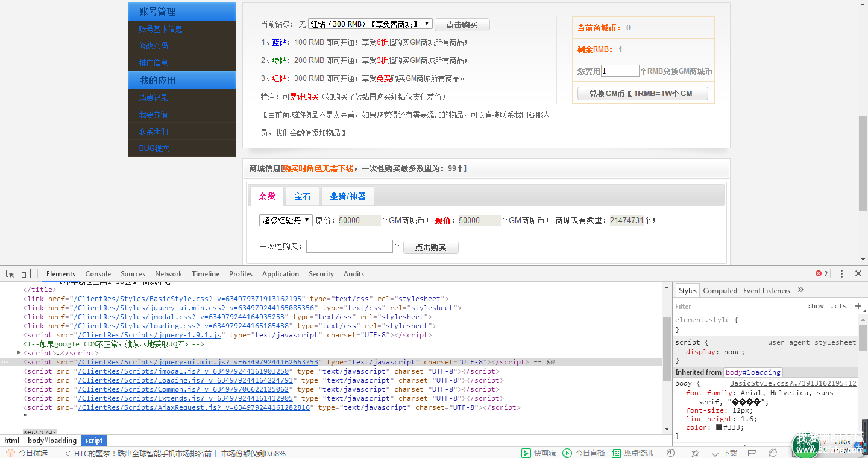
Task: Show more Styles pane tabs via chevrons
Action: pyautogui.click(x=800, y=290)
